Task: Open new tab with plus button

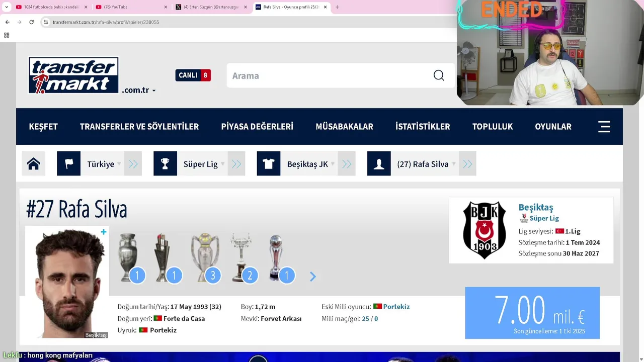Action: (x=337, y=7)
